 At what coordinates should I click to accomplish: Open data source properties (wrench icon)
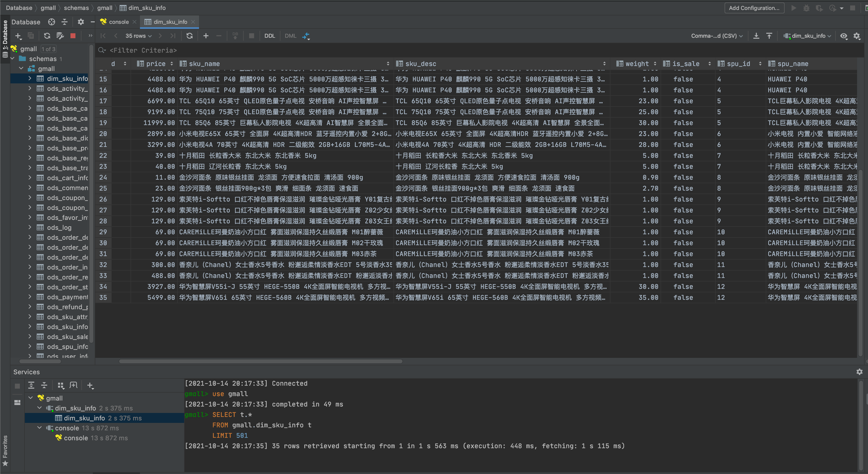60,36
